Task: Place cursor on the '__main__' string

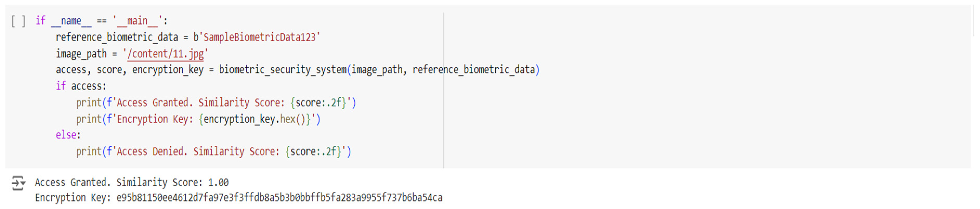Action: pyautogui.click(x=137, y=21)
